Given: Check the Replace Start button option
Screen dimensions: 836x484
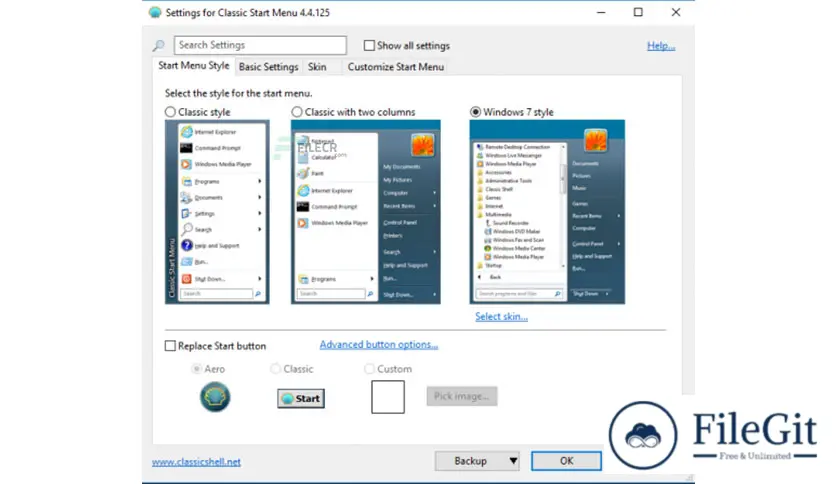Looking at the screenshot, I should tap(170, 346).
